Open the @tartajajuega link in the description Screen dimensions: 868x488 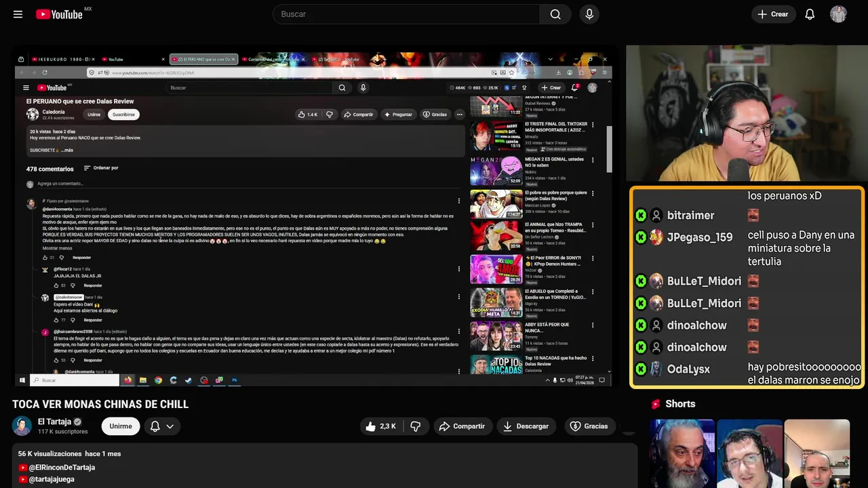[x=52, y=479]
